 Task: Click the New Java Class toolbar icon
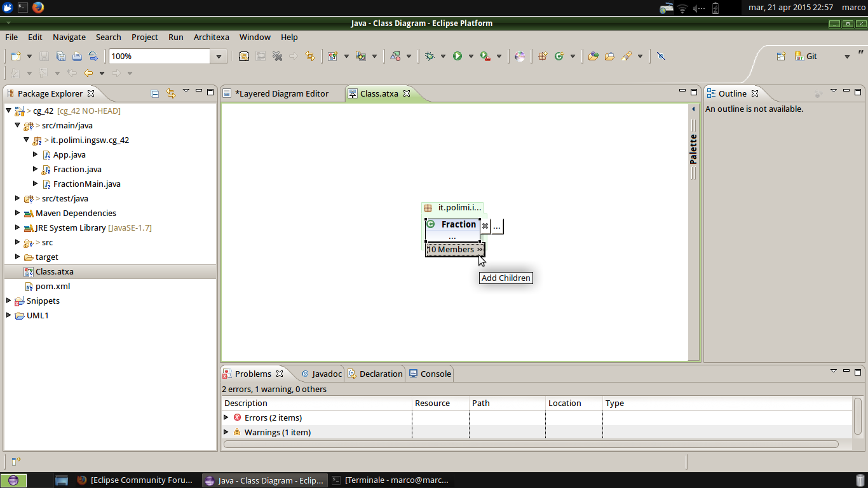(559, 56)
